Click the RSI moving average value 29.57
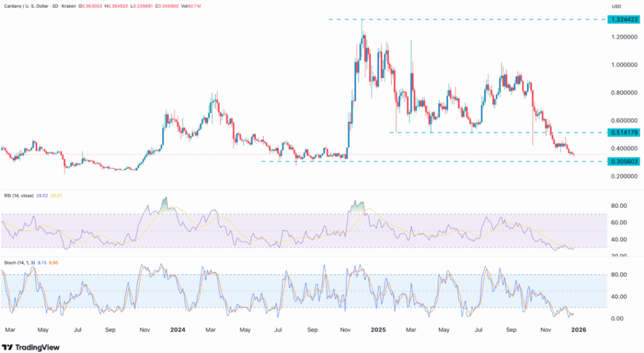 (56, 196)
